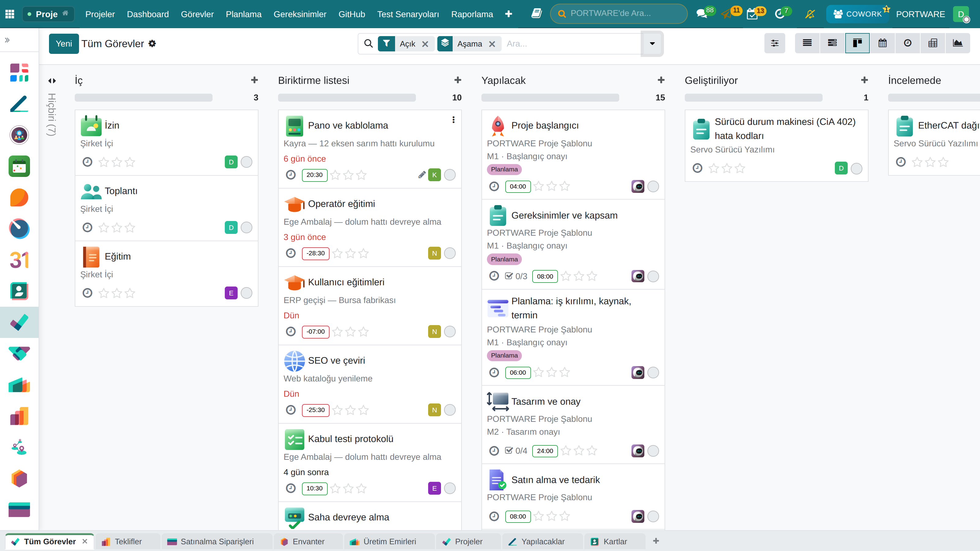Remove the Aşama grouping
This screenshot has height=551, width=980.
click(x=492, y=44)
